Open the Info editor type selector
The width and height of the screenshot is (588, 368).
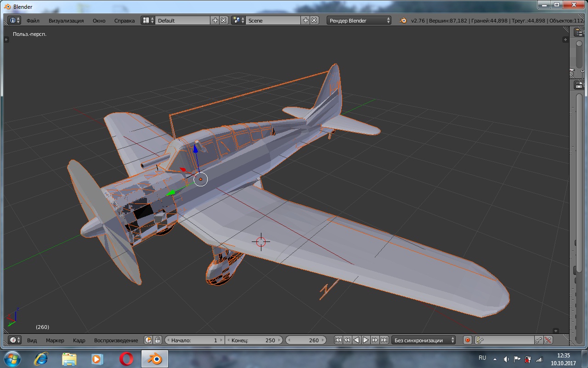click(x=15, y=20)
